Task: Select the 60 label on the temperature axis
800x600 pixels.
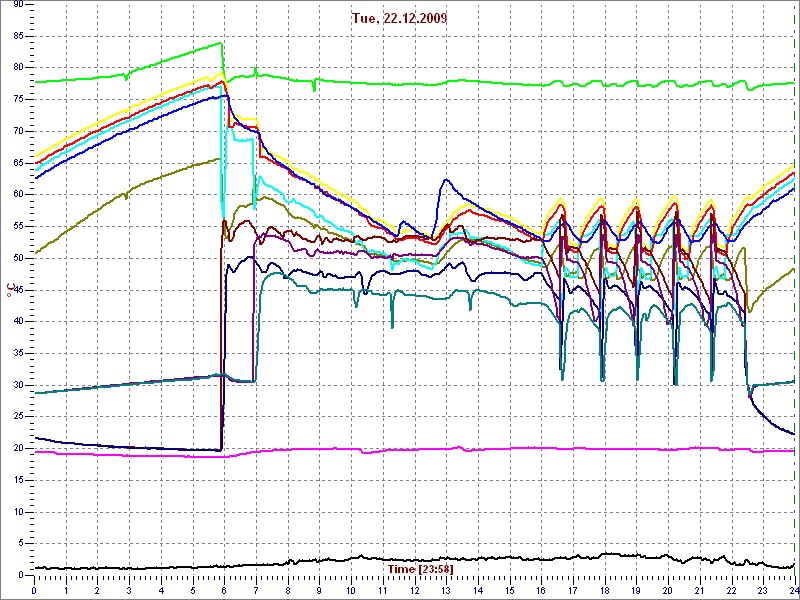Action: point(18,195)
